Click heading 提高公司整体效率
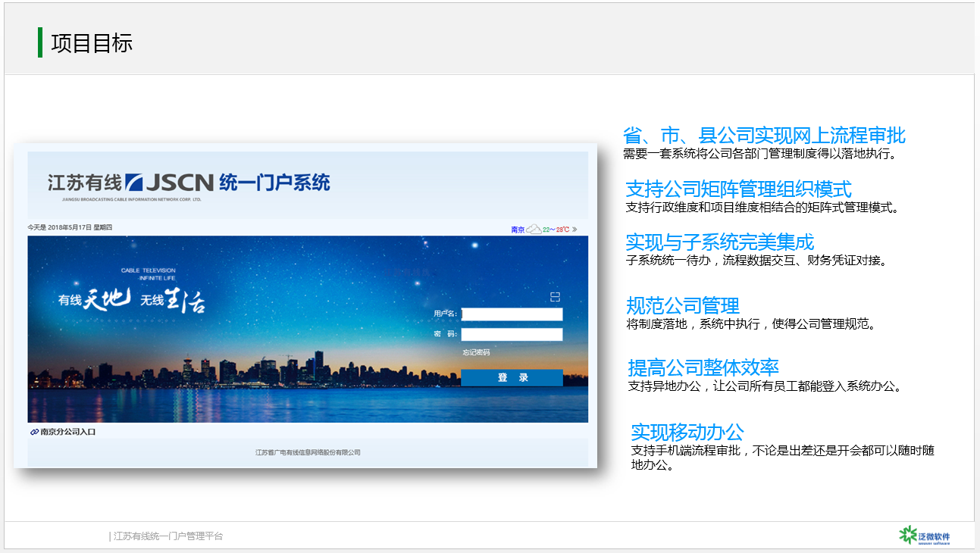The width and height of the screenshot is (980, 553). click(703, 368)
